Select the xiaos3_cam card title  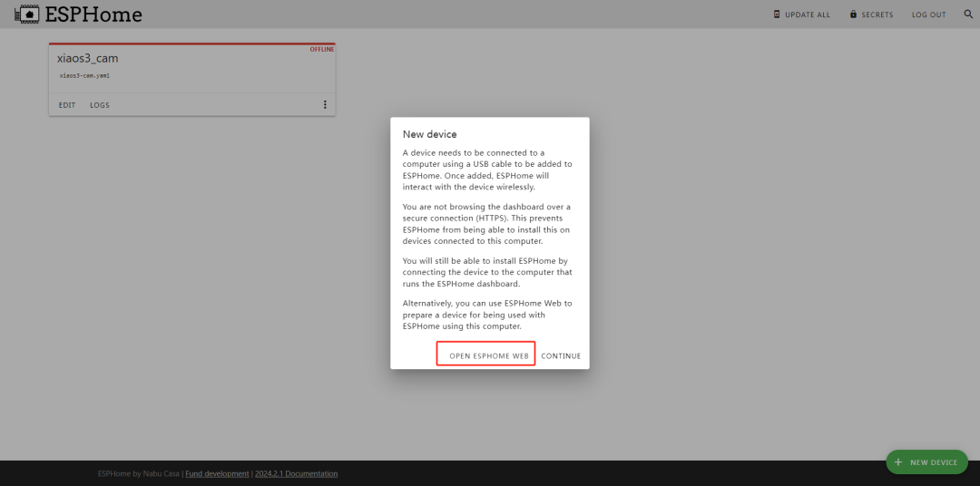tap(87, 58)
